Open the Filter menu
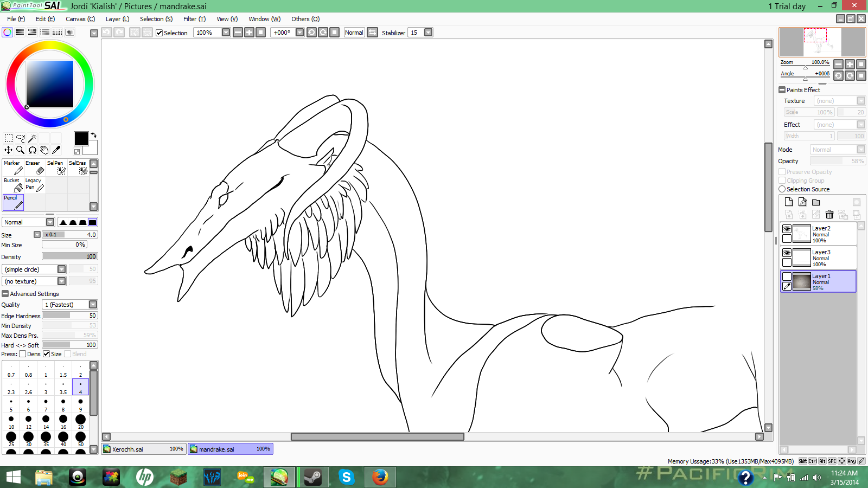Viewport: 868px width, 489px height. point(194,19)
